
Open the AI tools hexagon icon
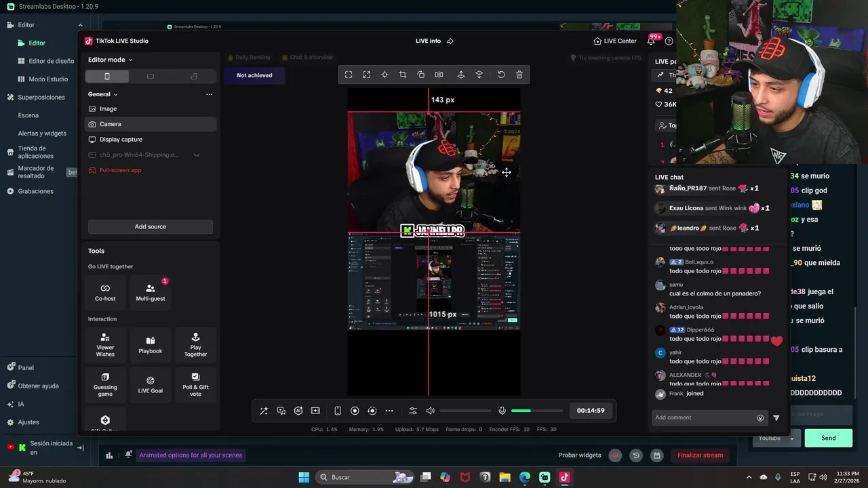[x=298, y=411]
